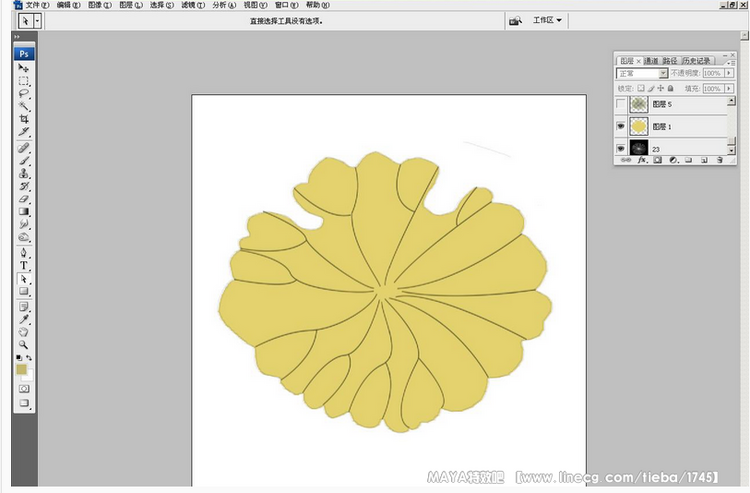This screenshot has height=493, width=750.
Task: Create a new layer with panel icon
Action: pyautogui.click(x=704, y=160)
